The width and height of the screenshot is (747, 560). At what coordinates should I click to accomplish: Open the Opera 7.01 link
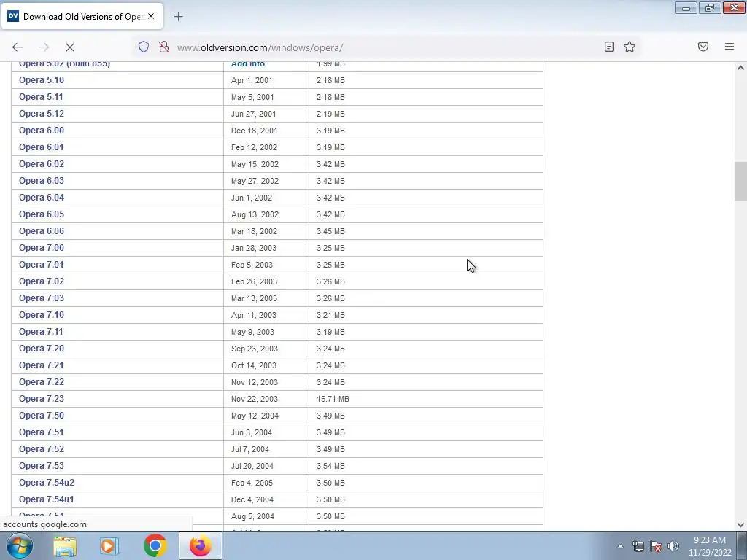coord(42,264)
